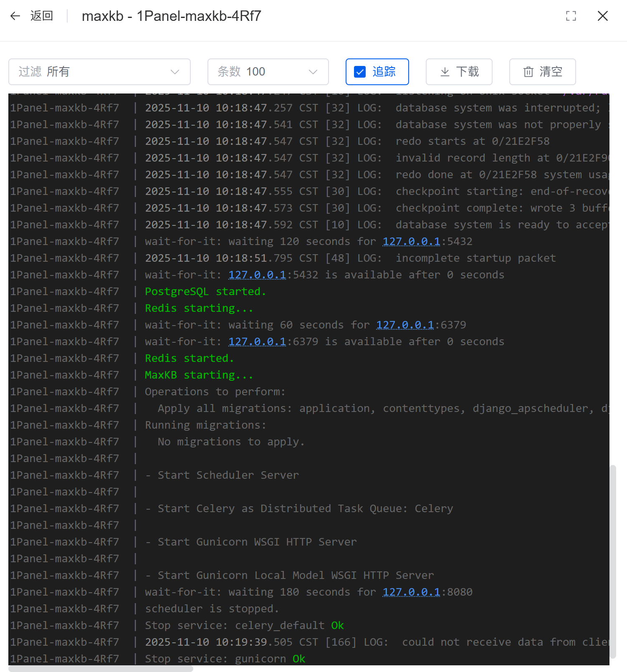Click the download icon in 下载 button
Viewport: 627px width, 672px height.
tap(445, 72)
